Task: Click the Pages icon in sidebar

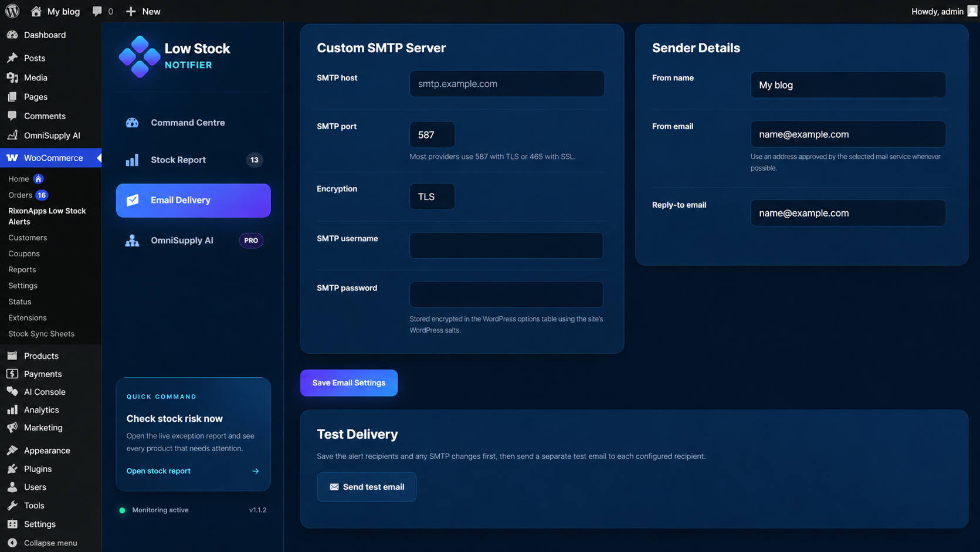Action: pyautogui.click(x=12, y=97)
